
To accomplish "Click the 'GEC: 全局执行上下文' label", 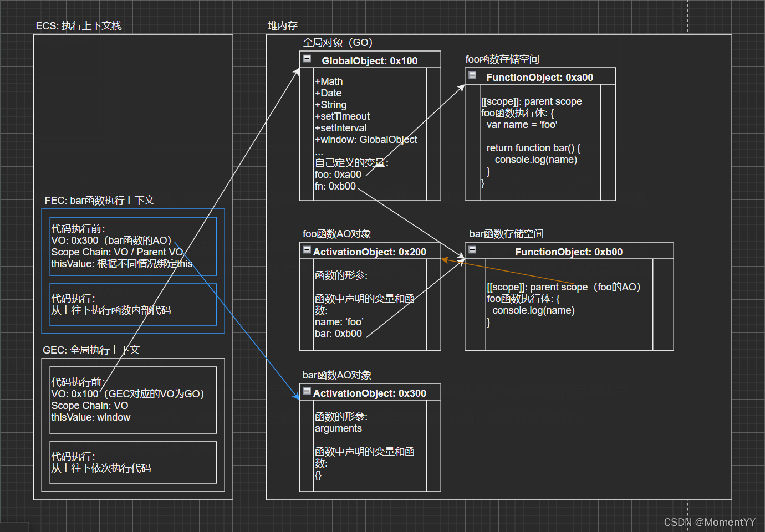I will [91, 350].
